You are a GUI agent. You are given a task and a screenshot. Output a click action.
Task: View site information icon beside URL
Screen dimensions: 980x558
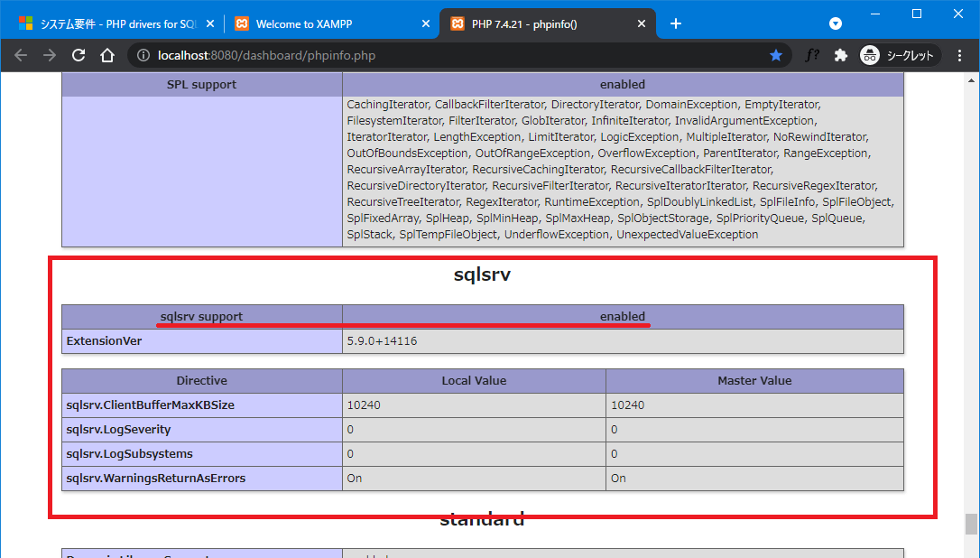pos(143,55)
